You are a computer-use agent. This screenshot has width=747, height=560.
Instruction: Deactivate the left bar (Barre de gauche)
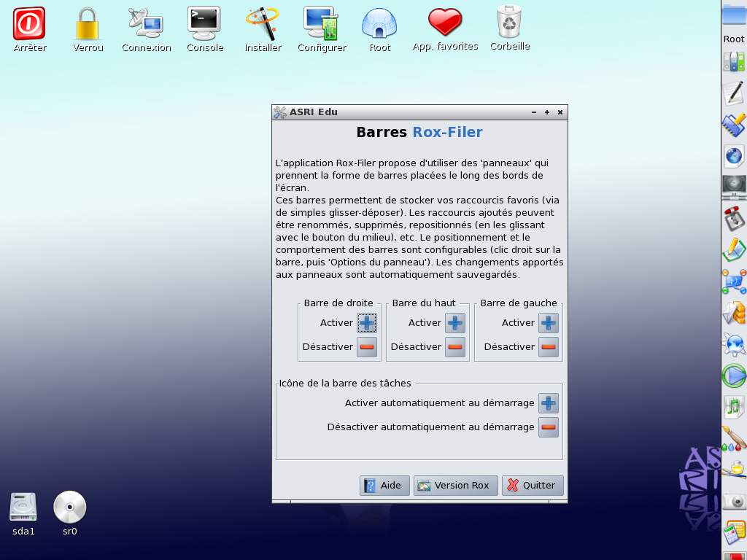(549, 346)
